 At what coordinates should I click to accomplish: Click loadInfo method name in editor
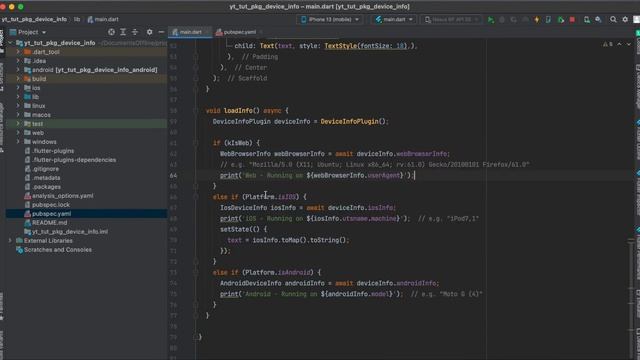pos(238,111)
